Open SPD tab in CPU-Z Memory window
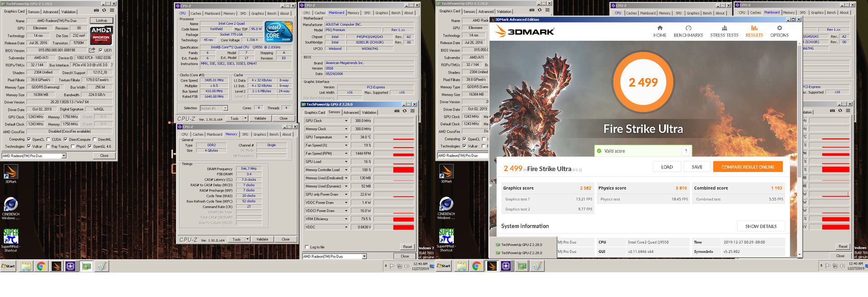 point(245,134)
